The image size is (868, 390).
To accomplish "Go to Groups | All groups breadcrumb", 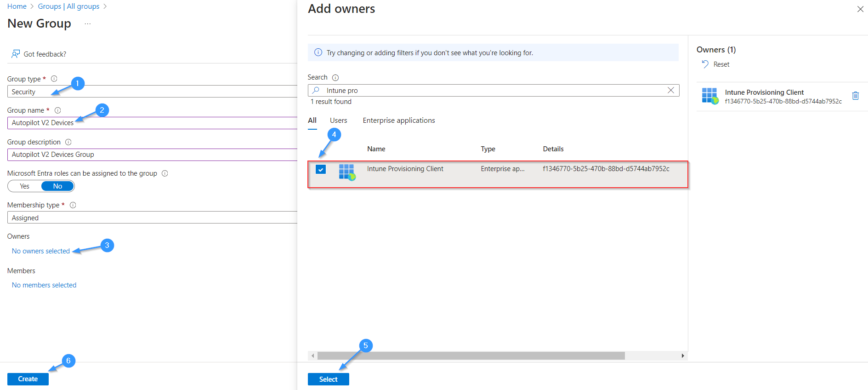I will pos(69,6).
